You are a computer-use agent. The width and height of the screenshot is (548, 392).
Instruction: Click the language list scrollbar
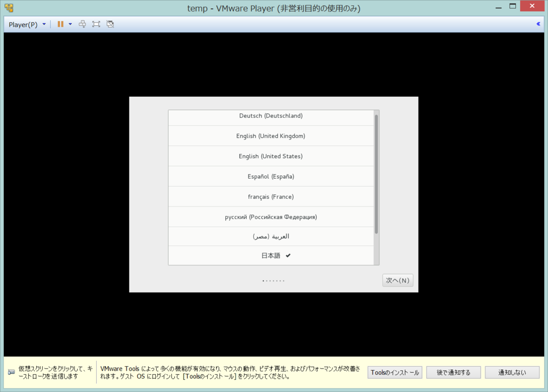click(x=376, y=174)
